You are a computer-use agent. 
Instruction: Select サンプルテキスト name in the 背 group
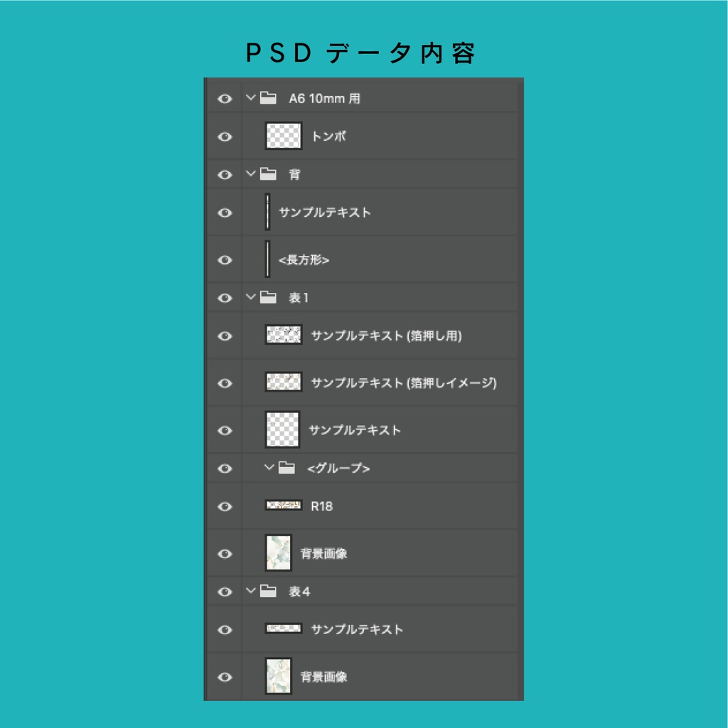[x=324, y=213]
